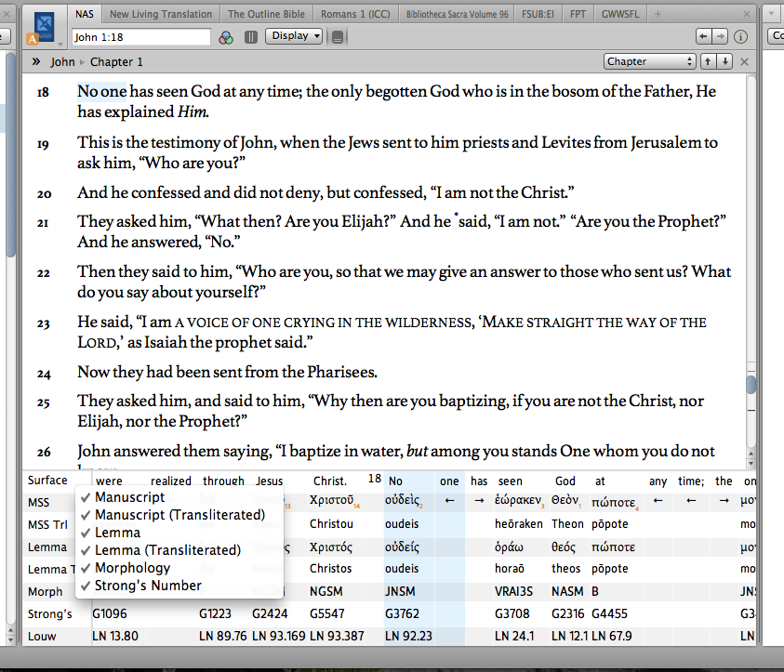Click the Louw row label

coord(42,637)
